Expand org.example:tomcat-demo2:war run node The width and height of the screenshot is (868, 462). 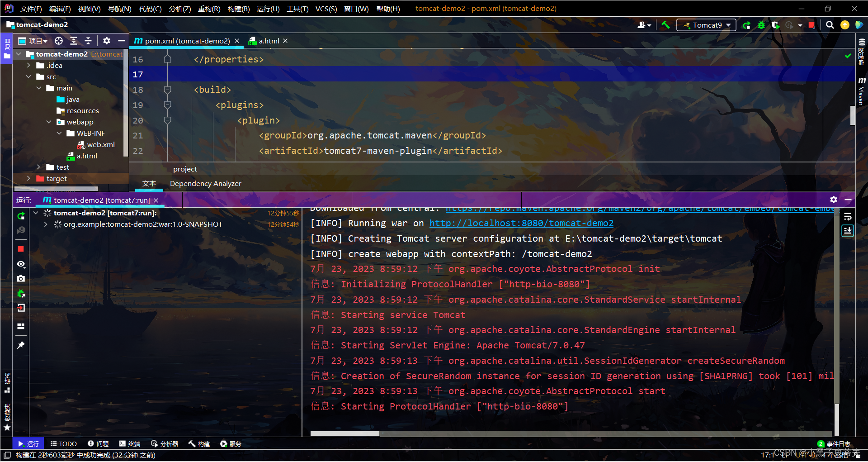(46, 224)
